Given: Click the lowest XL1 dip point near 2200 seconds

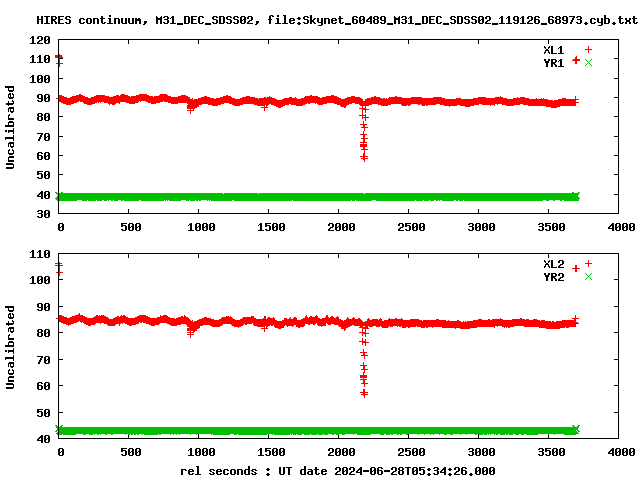Looking at the screenshot, I should coord(364,158).
